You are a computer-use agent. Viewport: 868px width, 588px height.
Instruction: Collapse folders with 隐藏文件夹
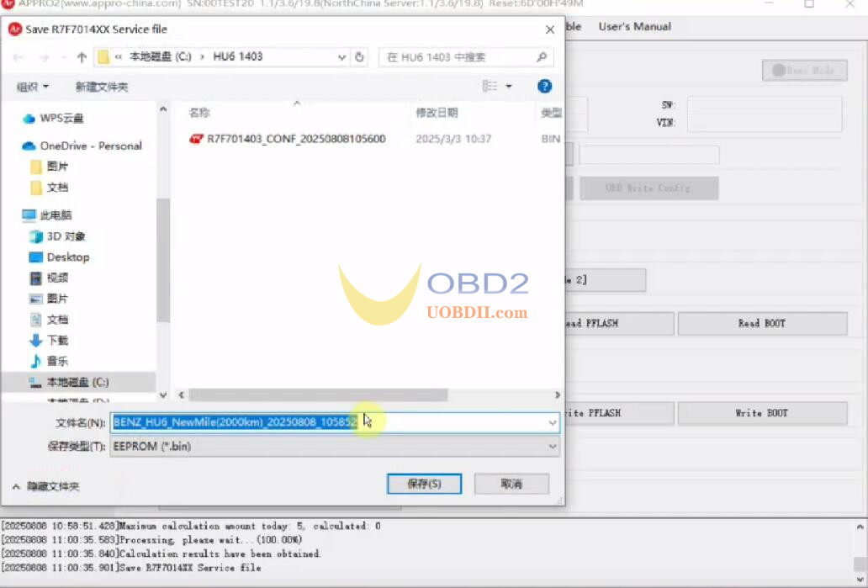tap(46, 487)
